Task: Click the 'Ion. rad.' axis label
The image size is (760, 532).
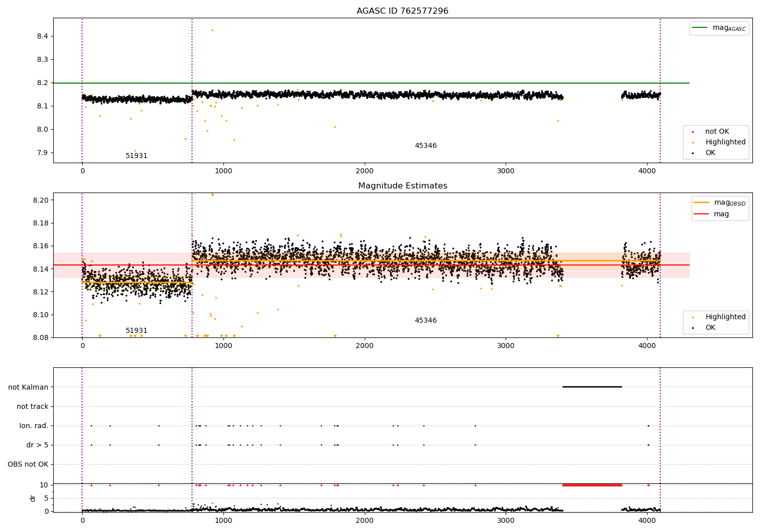Action: (34, 426)
